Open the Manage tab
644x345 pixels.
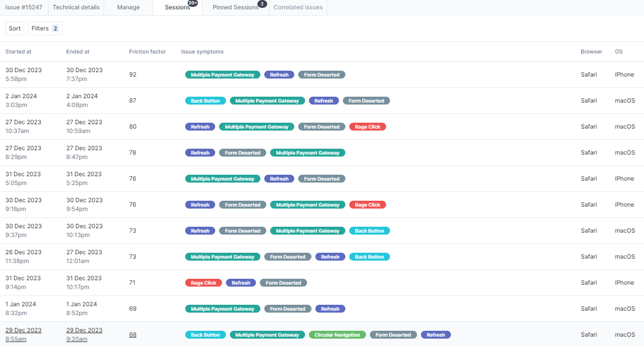pos(128,7)
